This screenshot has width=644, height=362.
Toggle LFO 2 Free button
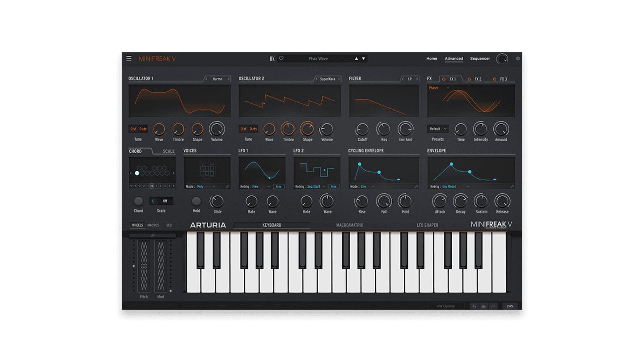click(x=334, y=186)
